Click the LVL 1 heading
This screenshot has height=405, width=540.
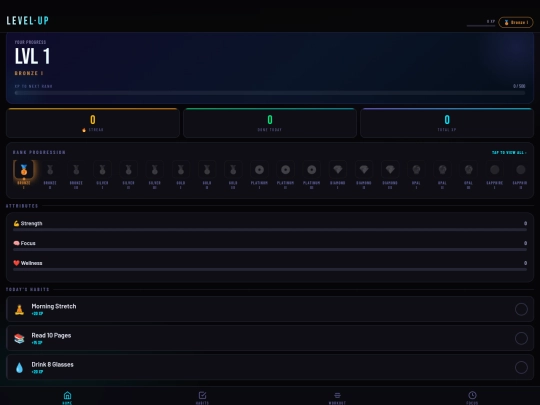click(x=32, y=56)
